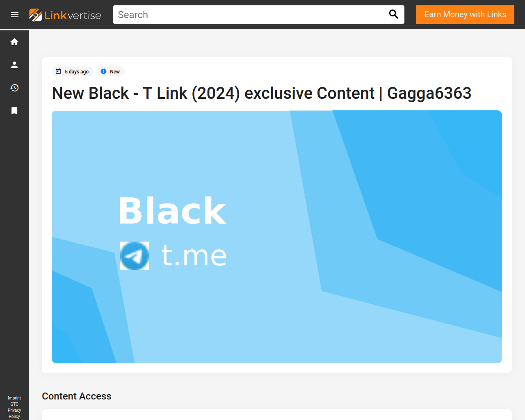The width and height of the screenshot is (525, 420).
Task: Click the Black t.me banner image
Action: point(277,237)
